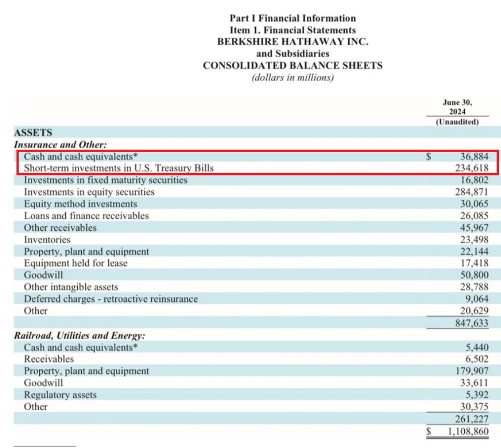Select the value 26,085
This screenshot has height=448, width=501.
coord(474,216)
